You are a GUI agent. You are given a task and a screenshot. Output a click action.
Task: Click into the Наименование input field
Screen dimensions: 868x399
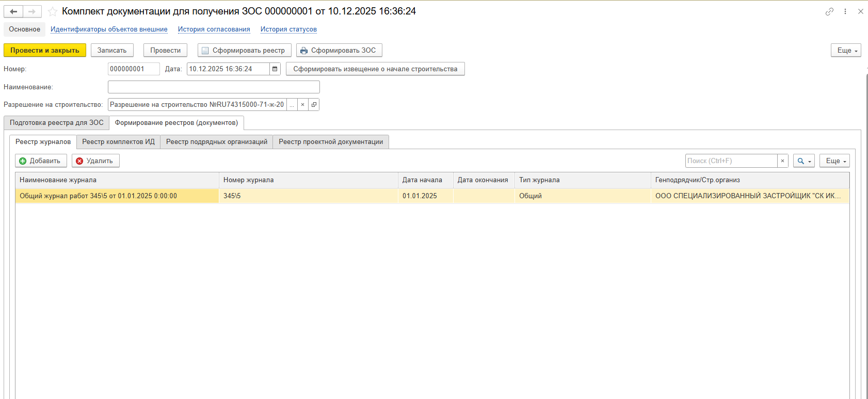[x=214, y=87]
